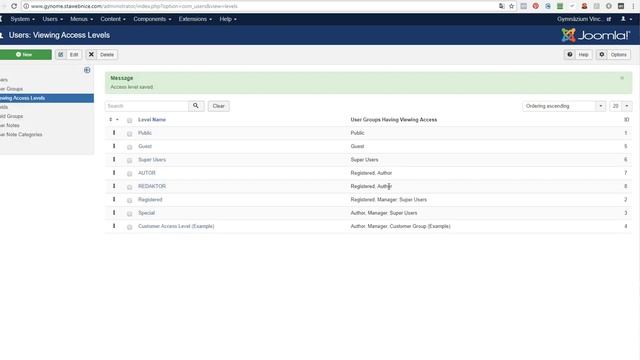The height and width of the screenshot is (360, 640).
Task: Open the Content menu
Action: click(113, 19)
